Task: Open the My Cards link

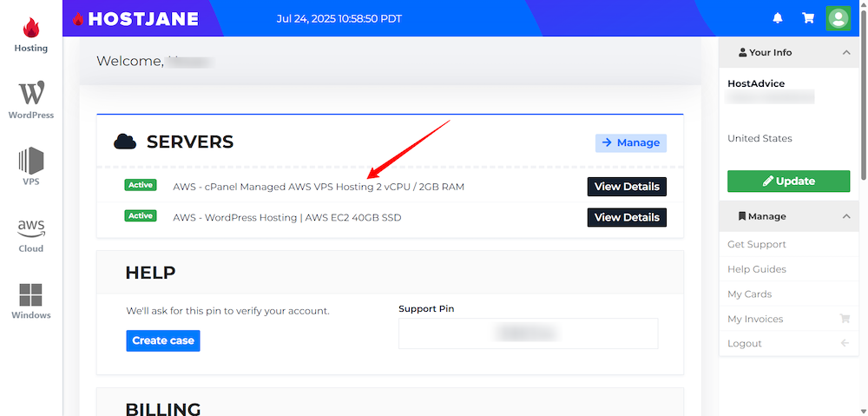Action: [750, 294]
